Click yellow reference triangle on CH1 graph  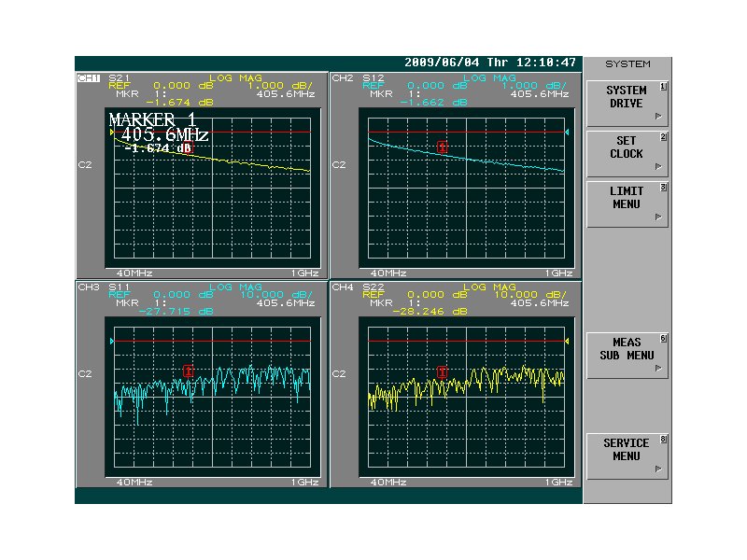click(112, 133)
